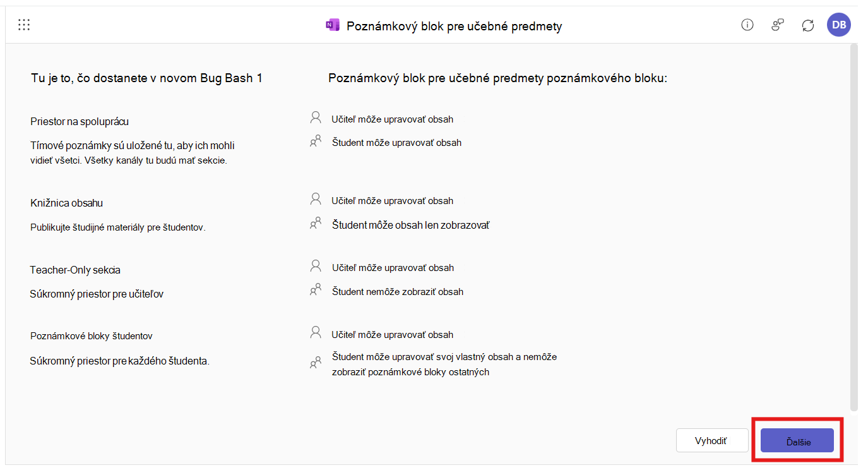Click the conversation chat icon in header

[x=778, y=25]
